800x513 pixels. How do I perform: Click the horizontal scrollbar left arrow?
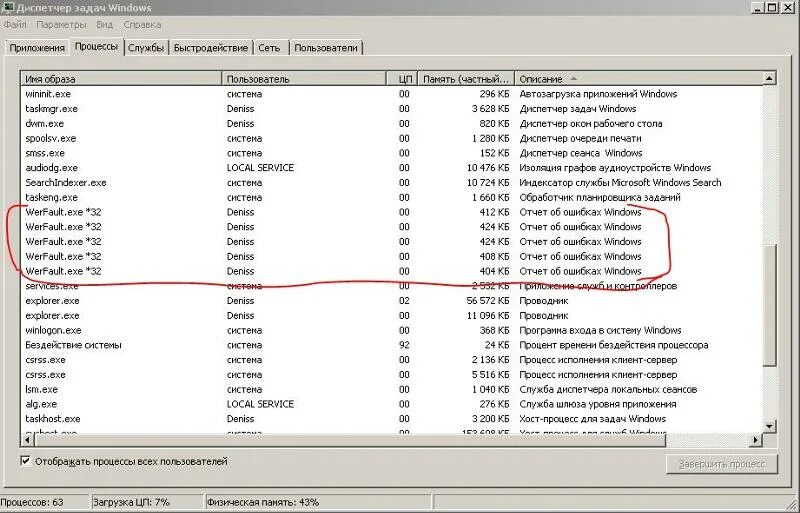click(28, 439)
